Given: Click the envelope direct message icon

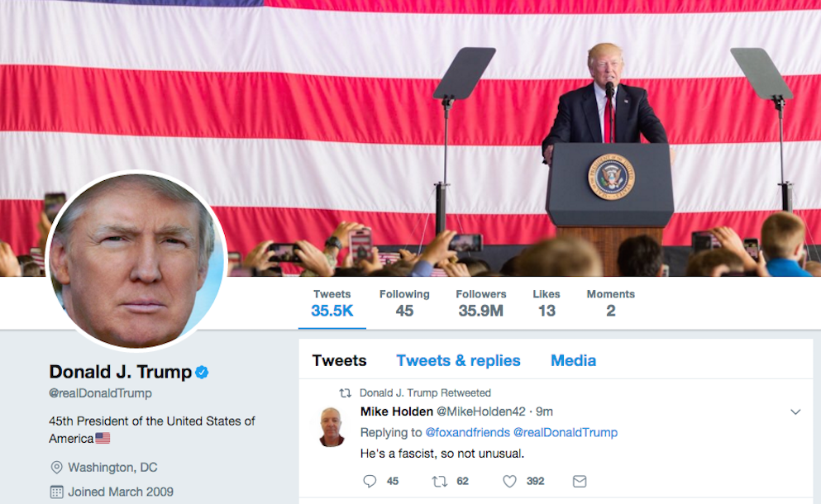Looking at the screenshot, I should 579,481.
